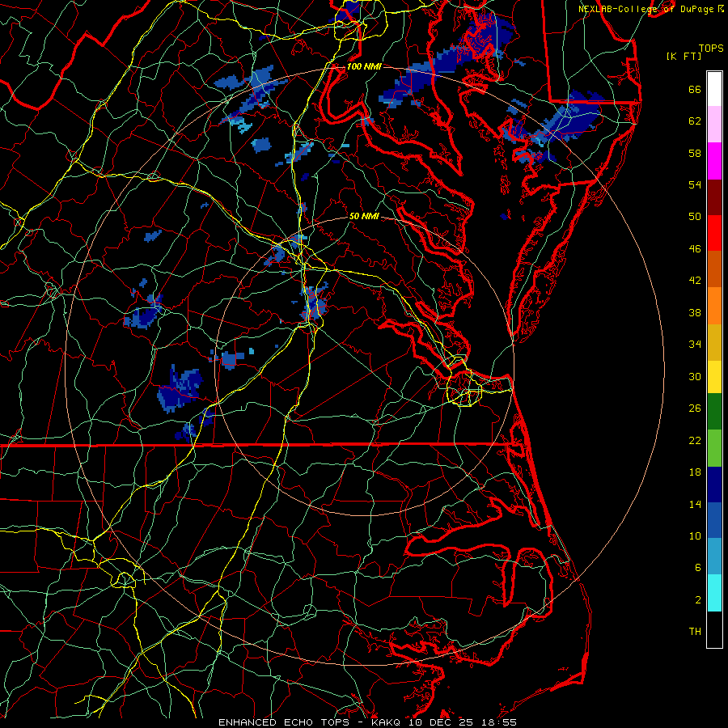728x728 pixels.
Task: Click the "18:55" time stamp
Action: [x=501, y=722]
